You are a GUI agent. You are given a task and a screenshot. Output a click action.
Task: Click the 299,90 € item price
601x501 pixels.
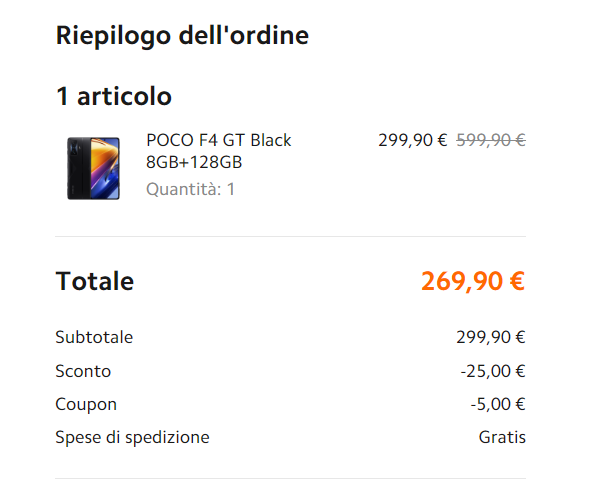(412, 140)
